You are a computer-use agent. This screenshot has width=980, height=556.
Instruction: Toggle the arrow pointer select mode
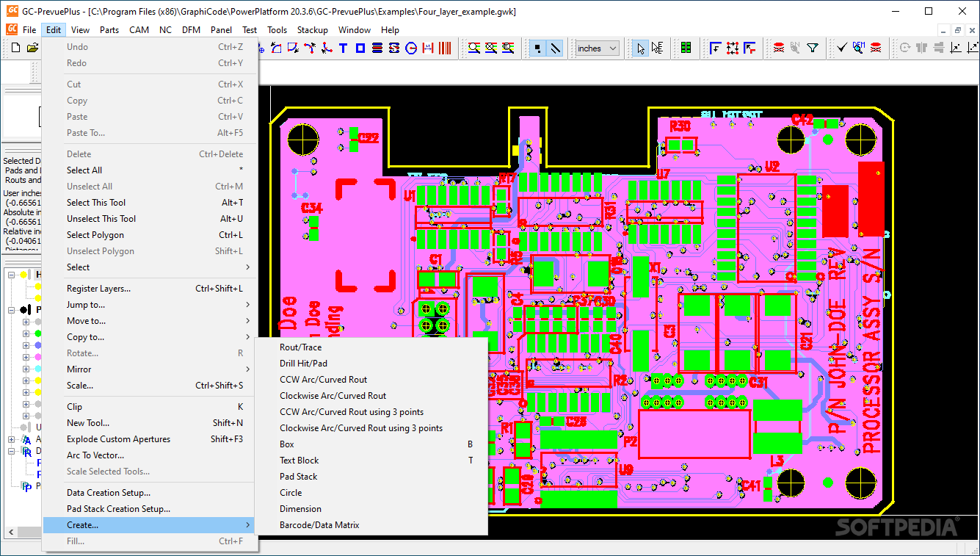(642, 48)
